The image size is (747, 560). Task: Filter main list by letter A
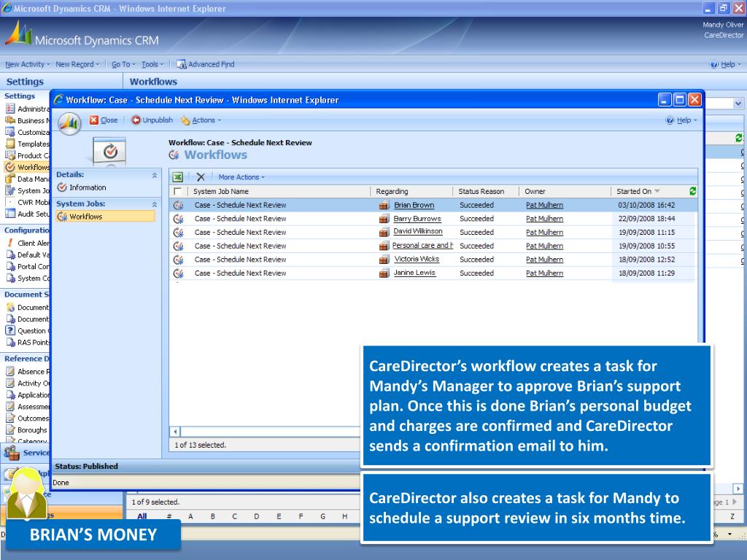[x=190, y=516]
